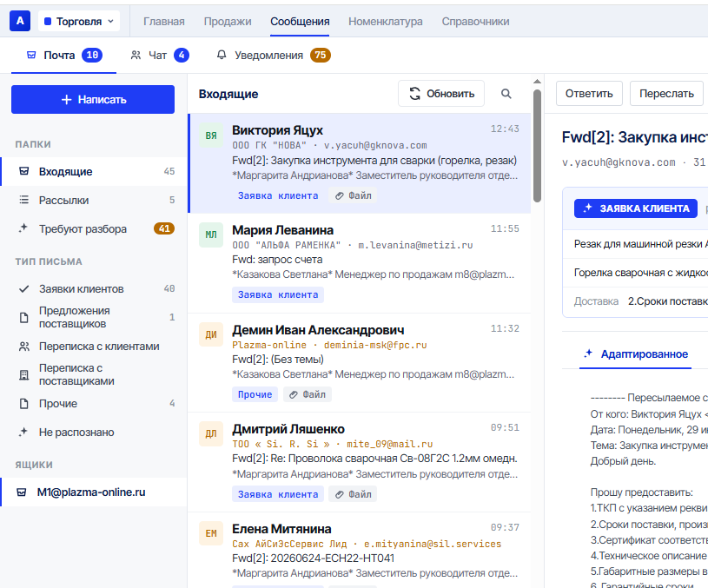Click the blue "A" app logo
The image size is (708, 588).
[x=20, y=21]
